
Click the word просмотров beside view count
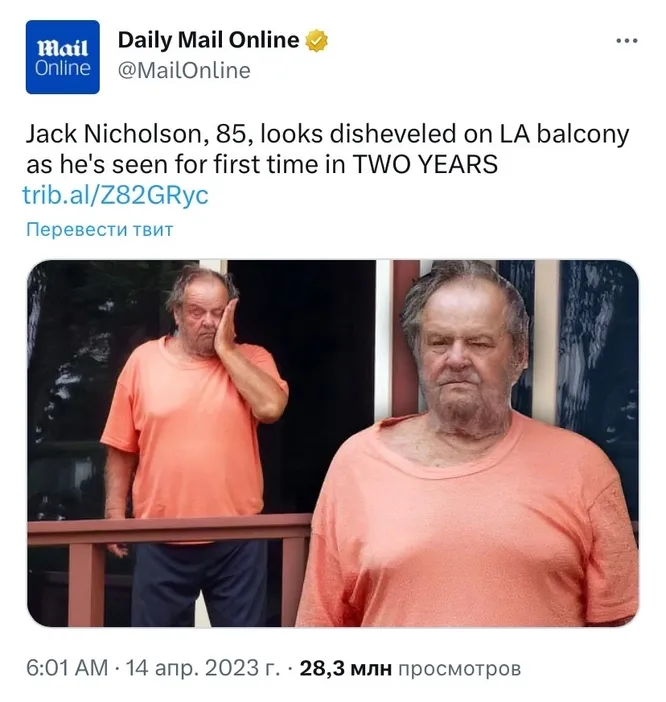click(460, 669)
